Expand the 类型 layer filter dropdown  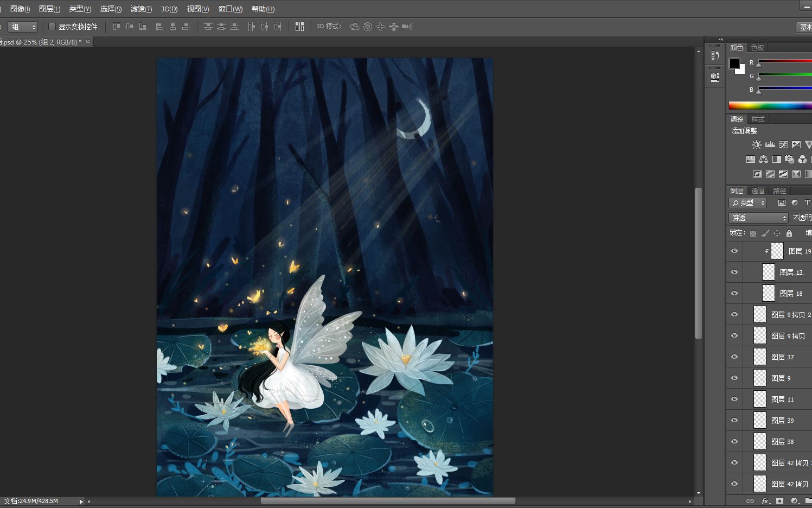coord(748,202)
